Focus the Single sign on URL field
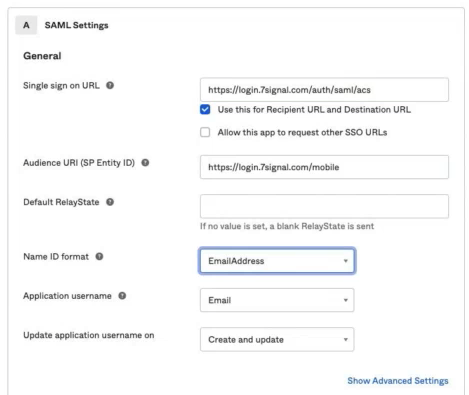Viewport: 469px width, 395px height. (x=324, y=90)
